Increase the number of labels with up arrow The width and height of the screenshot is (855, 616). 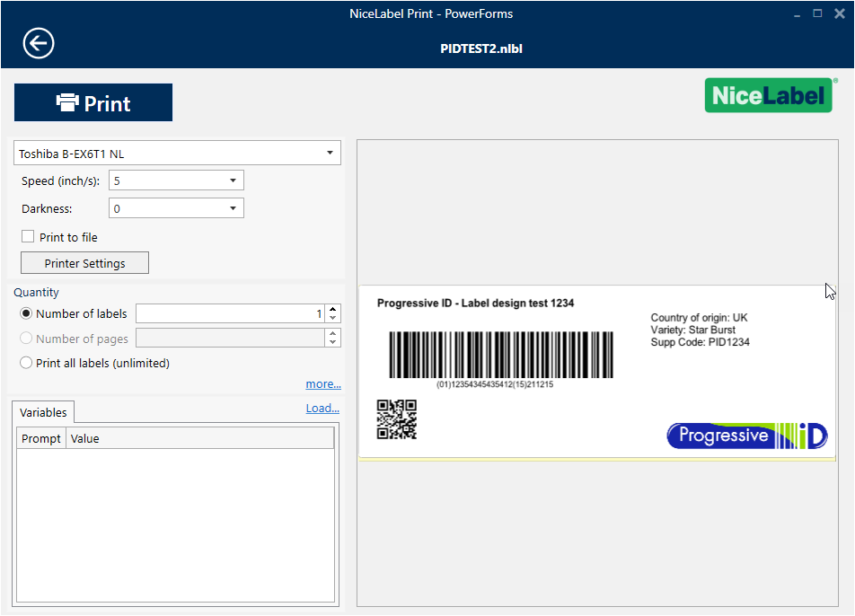pyautogui.click(x=332, y=309)
